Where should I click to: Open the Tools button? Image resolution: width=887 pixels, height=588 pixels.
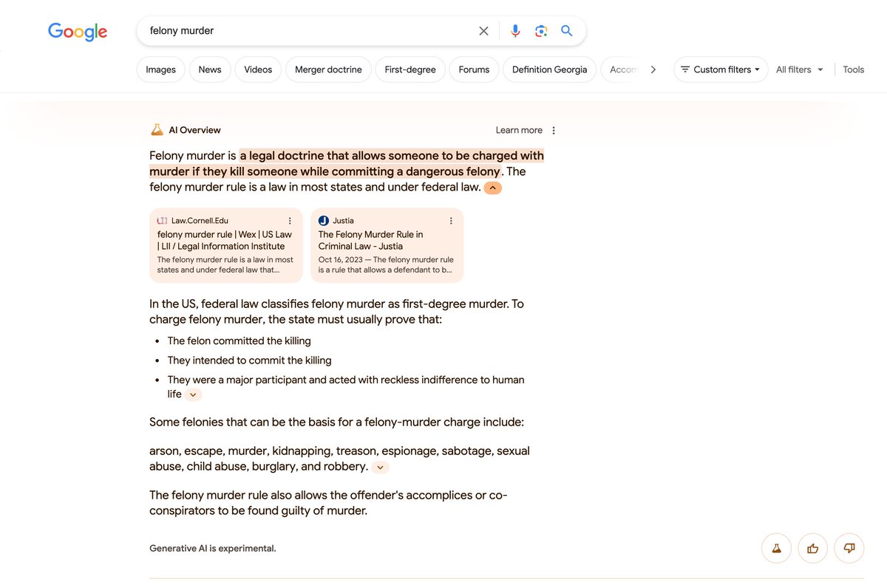(853, 69)
